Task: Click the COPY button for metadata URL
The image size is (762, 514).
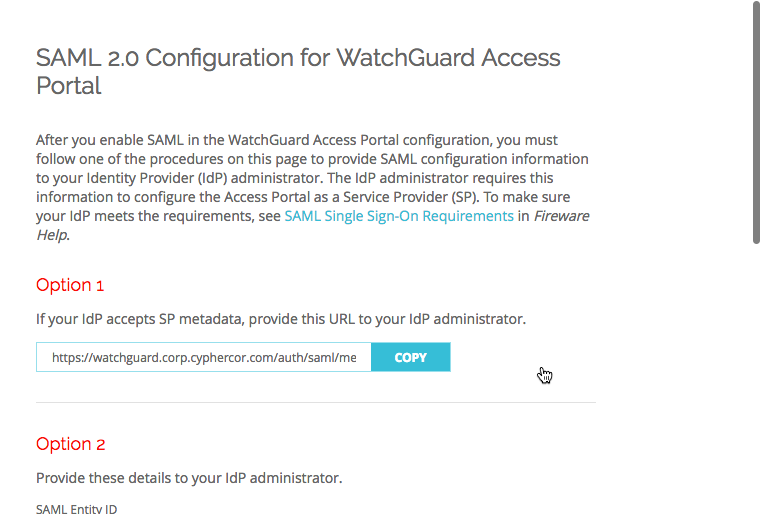Action: 411,357
